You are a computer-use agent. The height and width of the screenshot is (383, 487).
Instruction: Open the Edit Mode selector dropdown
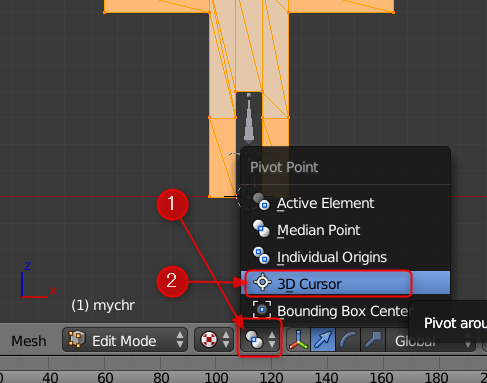125,340
